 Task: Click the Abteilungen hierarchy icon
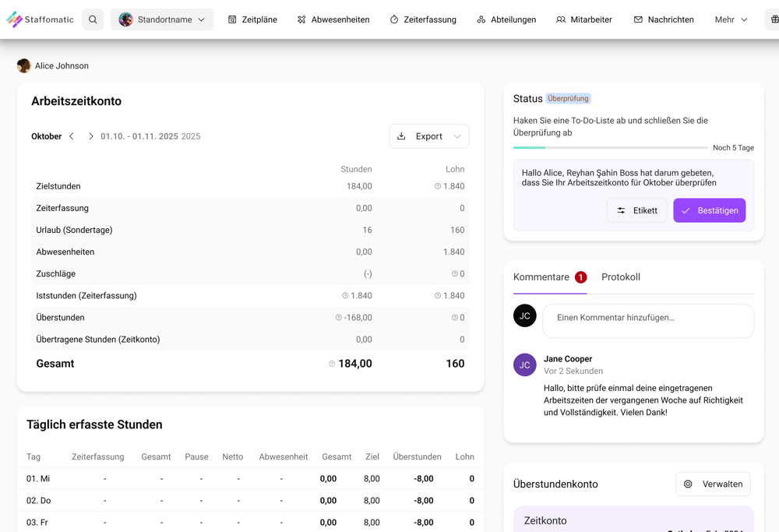coord(481,19)
